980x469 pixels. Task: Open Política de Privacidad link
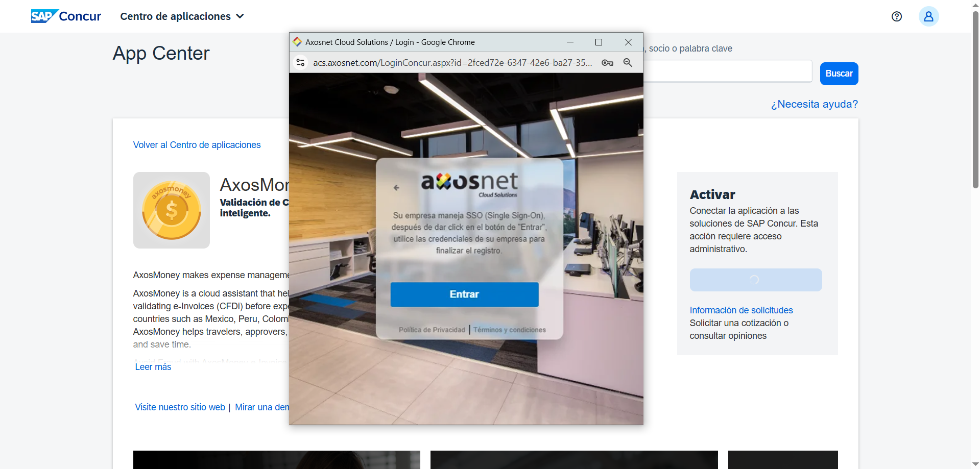click(x=432, y=330)
